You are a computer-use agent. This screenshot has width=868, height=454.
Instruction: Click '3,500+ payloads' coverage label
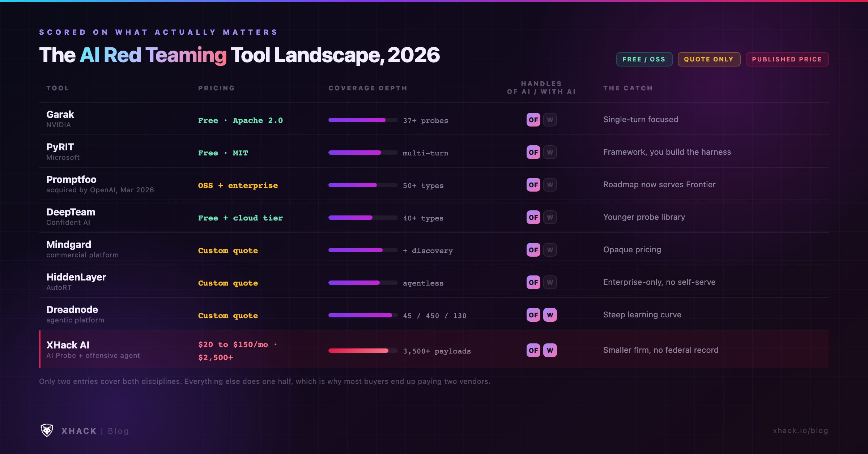[x=437, y=351]
